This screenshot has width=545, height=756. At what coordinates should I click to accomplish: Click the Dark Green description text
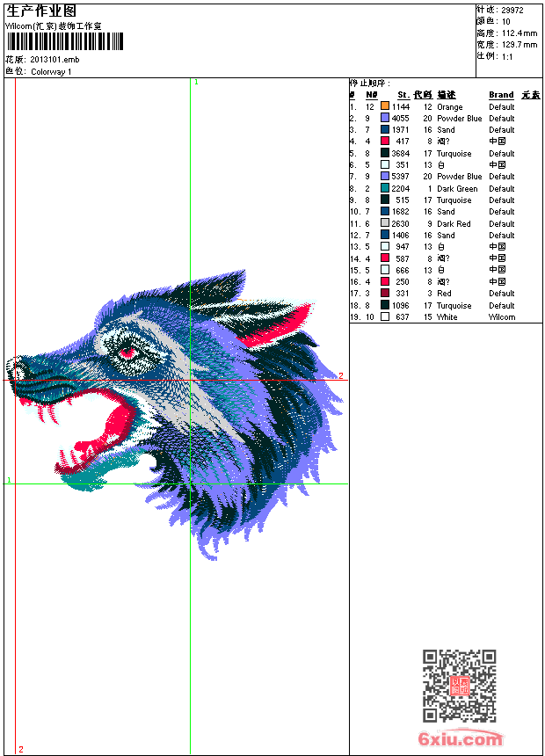coord(457,189)
